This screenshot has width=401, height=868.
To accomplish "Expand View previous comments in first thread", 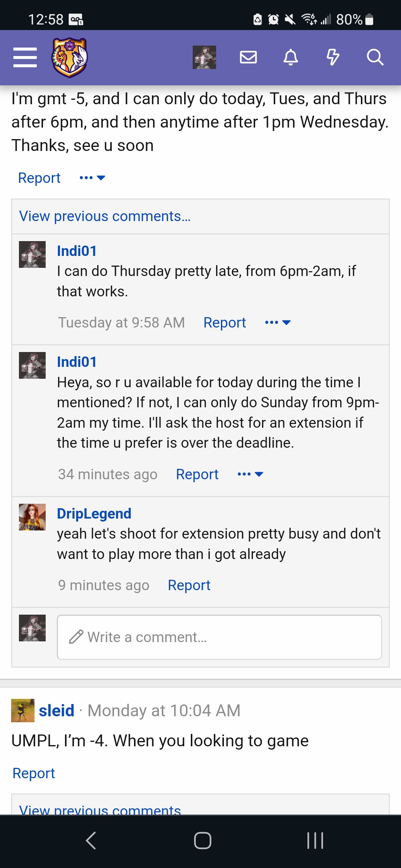I will [105, 216].
